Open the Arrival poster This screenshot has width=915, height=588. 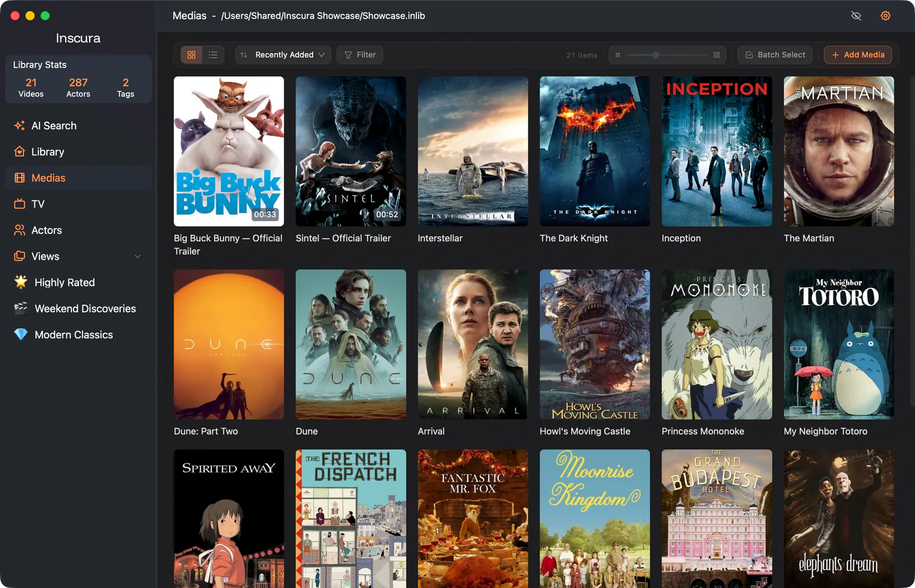(473, 345)
